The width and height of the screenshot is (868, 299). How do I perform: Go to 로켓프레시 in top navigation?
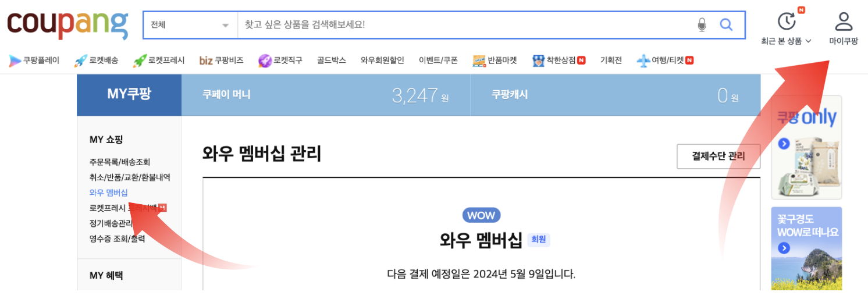tap(159, 60)
